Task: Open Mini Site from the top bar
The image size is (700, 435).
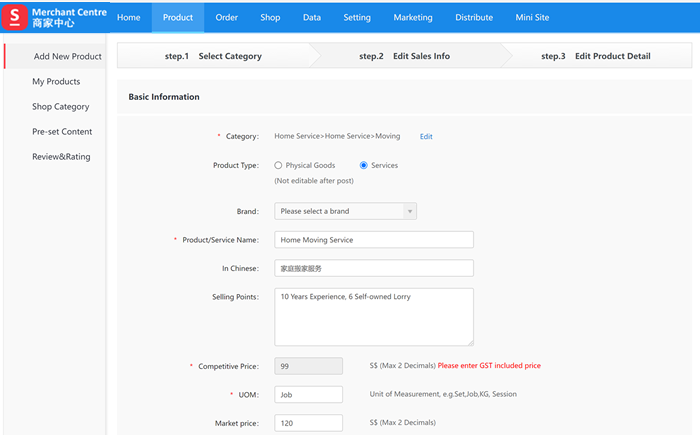Action: 532,17
